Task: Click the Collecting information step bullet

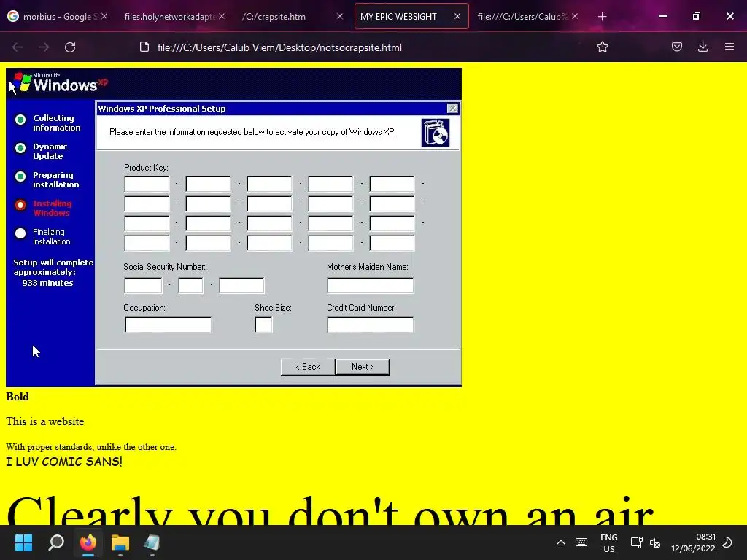Action: point(20,120)
